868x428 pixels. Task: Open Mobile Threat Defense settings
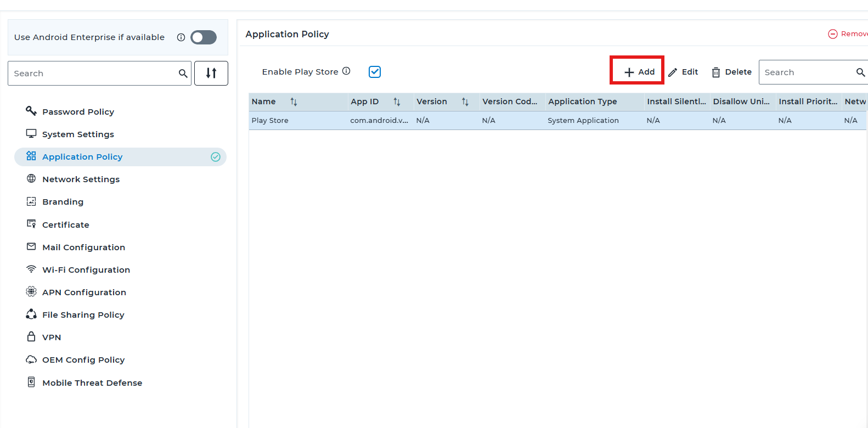pyautogui.click(x=92, y=383)
